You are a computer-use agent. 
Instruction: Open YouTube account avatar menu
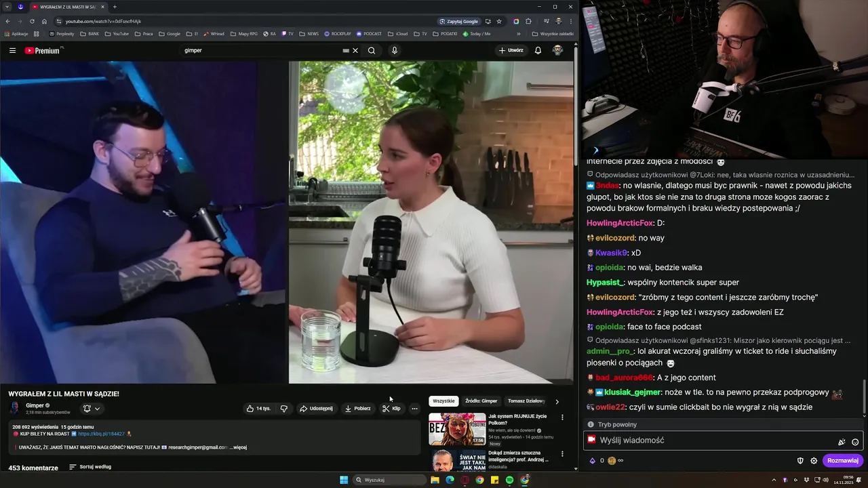557,50
